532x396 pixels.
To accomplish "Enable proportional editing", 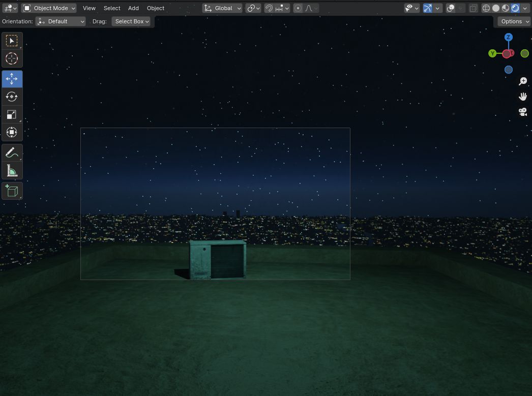I will coord(298,8).
